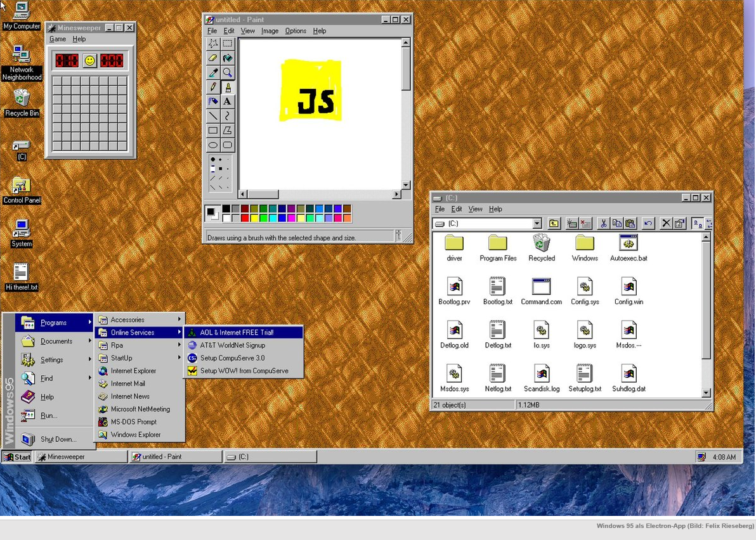The width and height of the screenshot is (756, 540).
Task: Choose the Eraser tool in Paint
Action: tap(212, 58)
